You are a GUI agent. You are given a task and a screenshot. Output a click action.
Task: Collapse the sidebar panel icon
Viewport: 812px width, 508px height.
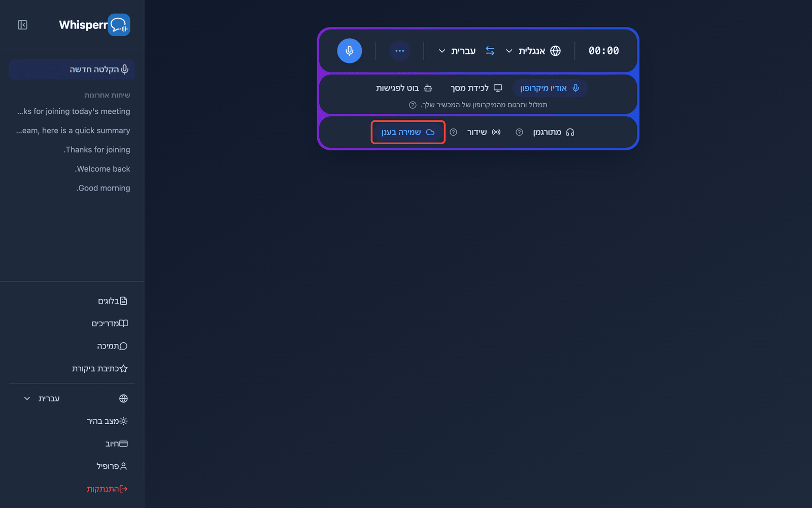tap(22, 25)
